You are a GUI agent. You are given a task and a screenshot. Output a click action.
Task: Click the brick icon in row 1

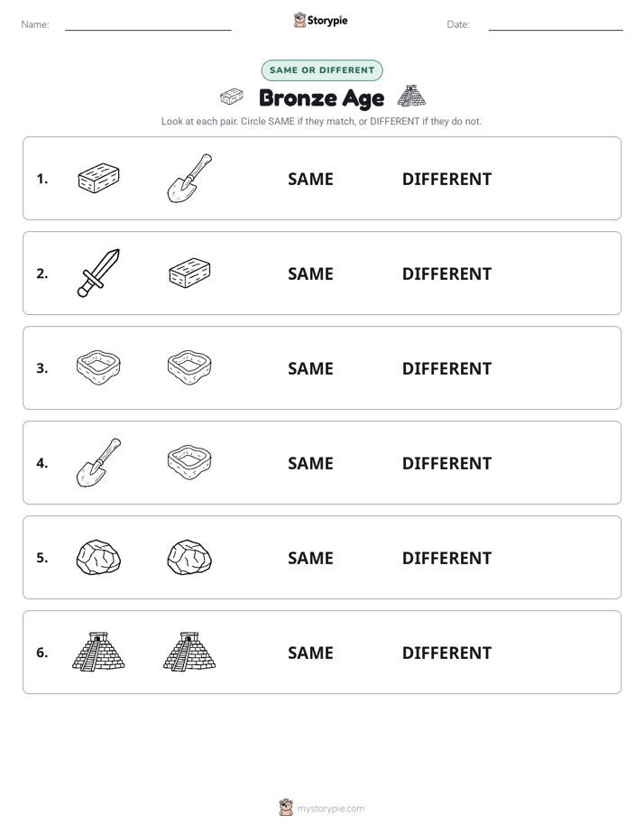tap(99, 178)
